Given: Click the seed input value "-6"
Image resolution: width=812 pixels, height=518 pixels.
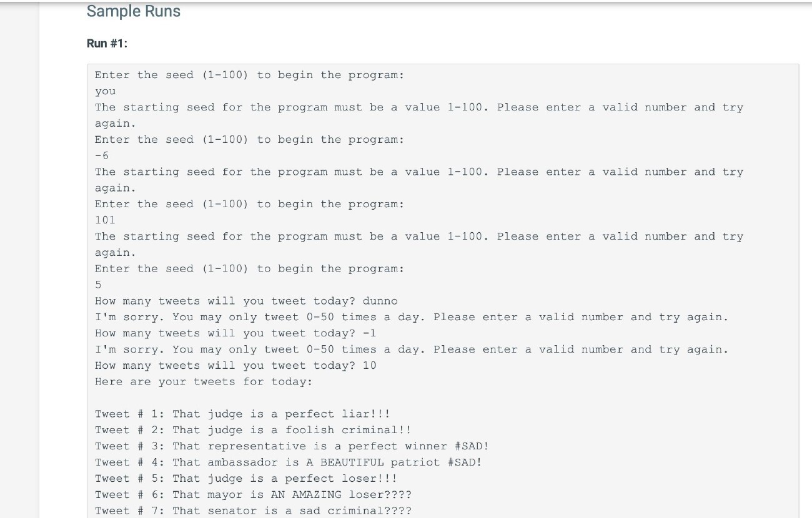Looking at the screenshot, I should point(102,155).
